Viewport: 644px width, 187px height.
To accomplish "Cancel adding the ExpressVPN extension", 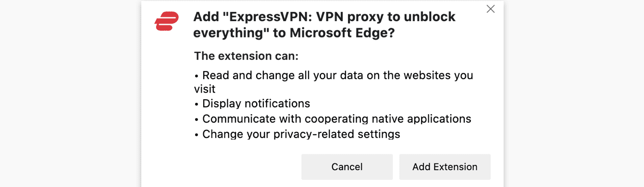I will point(347,167).
